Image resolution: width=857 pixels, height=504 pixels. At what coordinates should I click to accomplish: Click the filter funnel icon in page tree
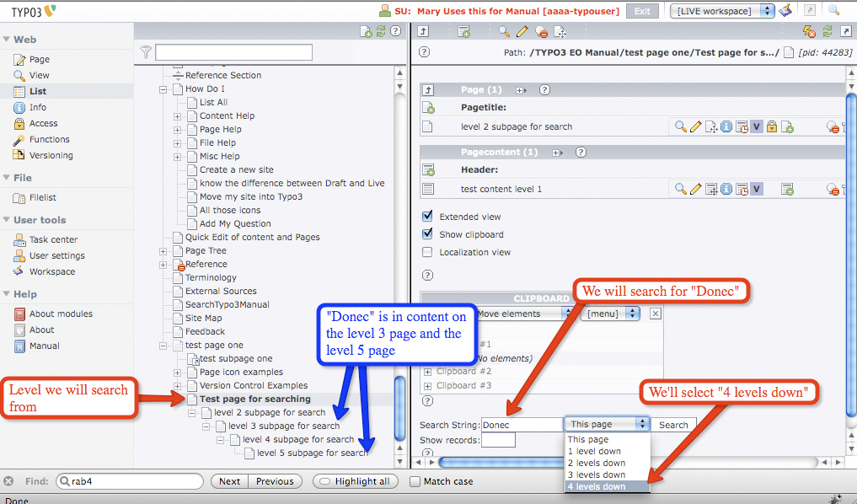pos(146,52)
